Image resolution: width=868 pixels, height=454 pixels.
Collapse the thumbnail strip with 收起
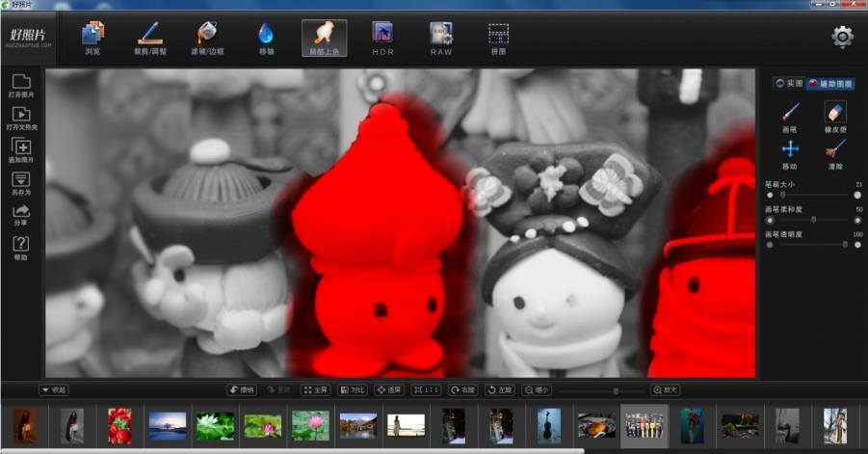pyautogui.click(x=54, y=389)
